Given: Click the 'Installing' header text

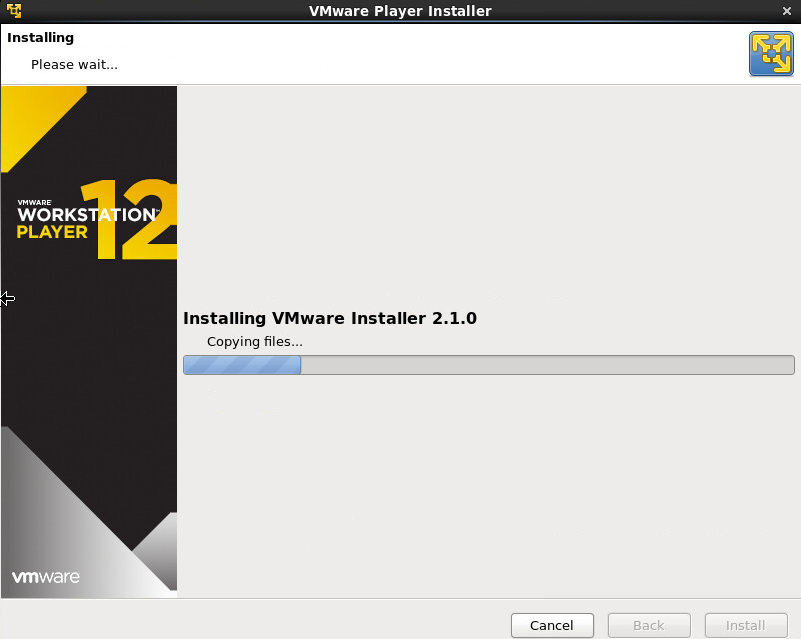Looking at the screenshot, I should pos(40,38).
